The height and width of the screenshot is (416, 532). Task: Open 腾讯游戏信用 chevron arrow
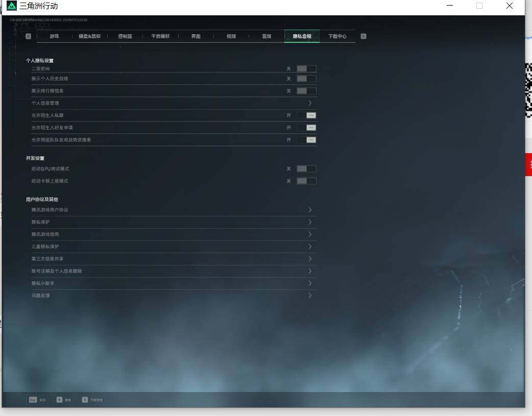point(310,234)
